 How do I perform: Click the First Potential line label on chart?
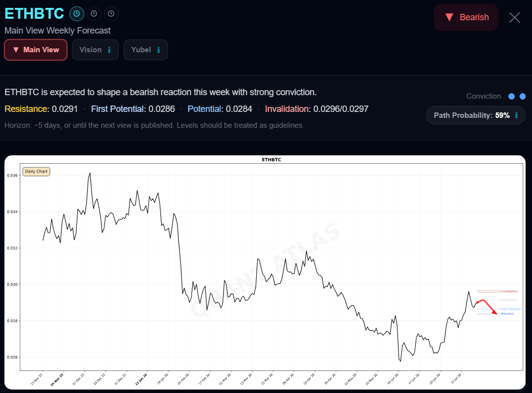(511, 309)
